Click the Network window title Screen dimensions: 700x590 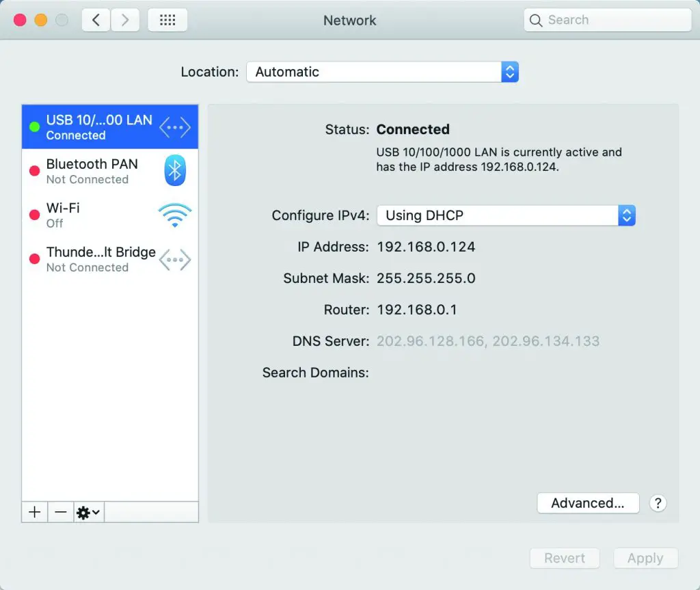(x=350, y=21)
